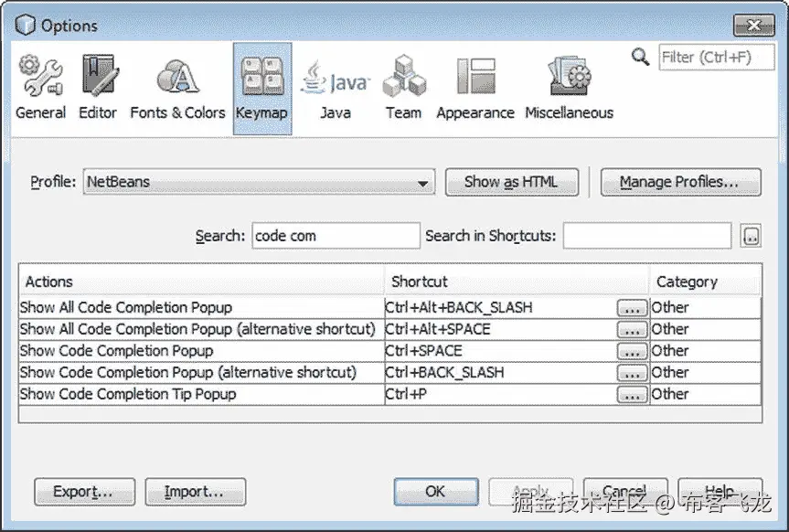Select the Miscellaneous options icon
The height and width of the screenshot is (532, 789).
(x=569, y=82)
